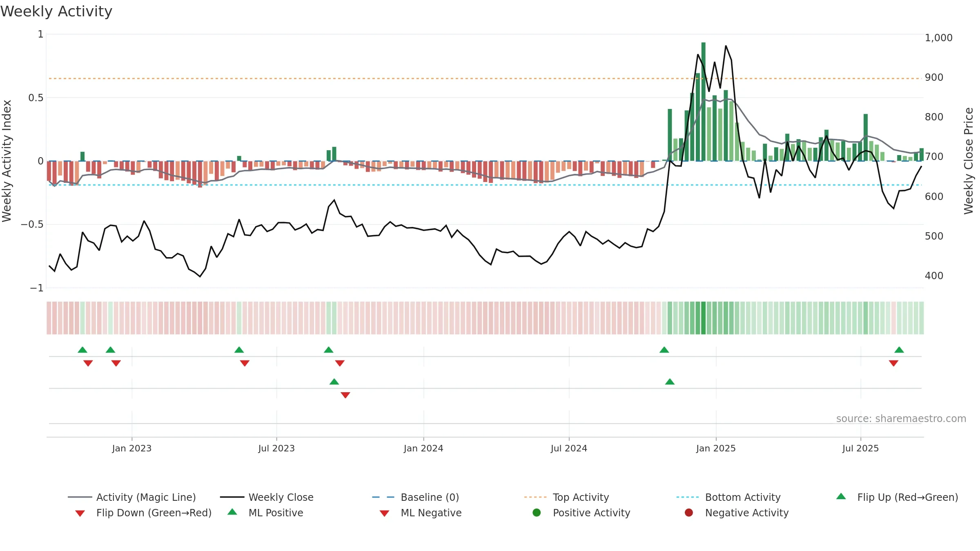This screenshot has width=980, height=551.
Task: Click the −0.5 activity axis tick label
Action: point(32,224)
